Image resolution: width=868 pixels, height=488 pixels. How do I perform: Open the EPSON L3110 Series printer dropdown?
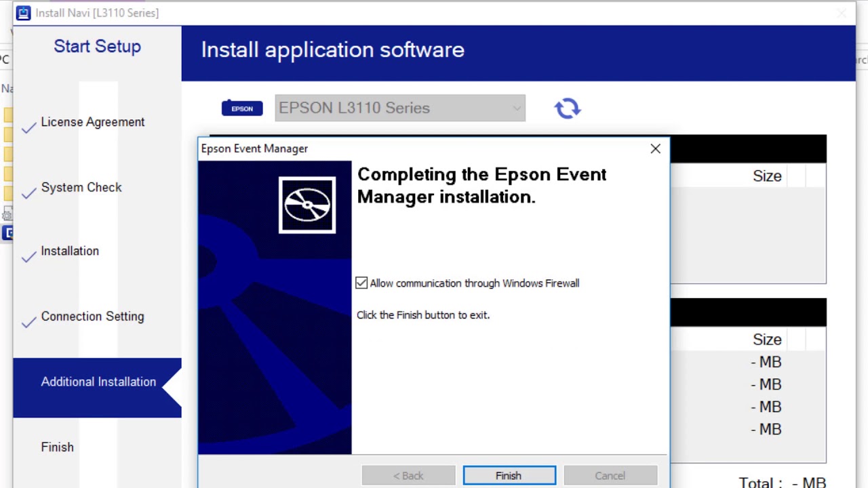tap(400, 108)
